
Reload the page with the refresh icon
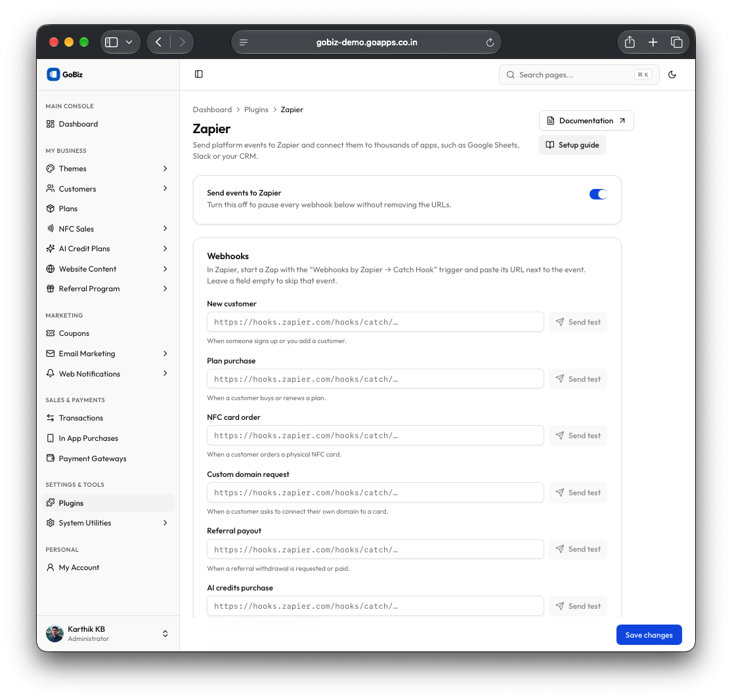click(x=490, y=43)
